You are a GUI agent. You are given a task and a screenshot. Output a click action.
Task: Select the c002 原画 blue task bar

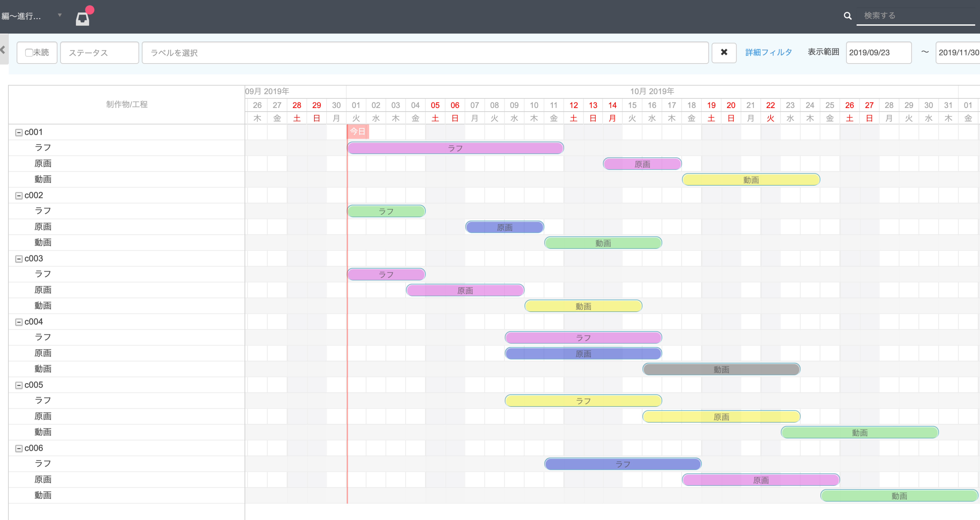tap(504, 227)
